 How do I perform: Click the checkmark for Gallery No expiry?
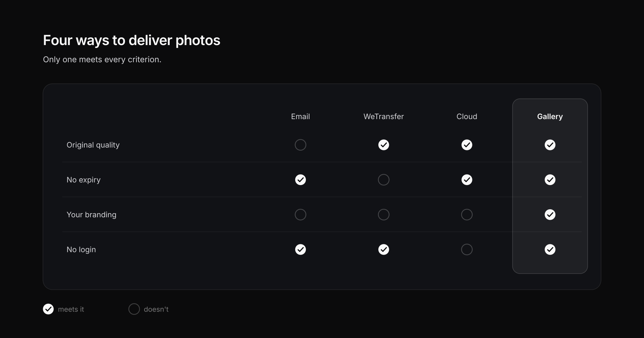coord(550,180)
